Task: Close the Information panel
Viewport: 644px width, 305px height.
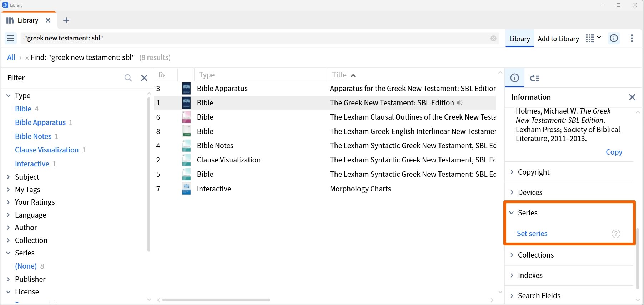Action: point(632,97)
